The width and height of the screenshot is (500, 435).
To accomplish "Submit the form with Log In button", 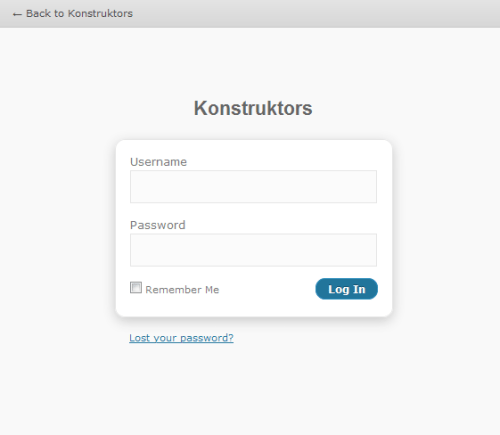I will (347, 289).
